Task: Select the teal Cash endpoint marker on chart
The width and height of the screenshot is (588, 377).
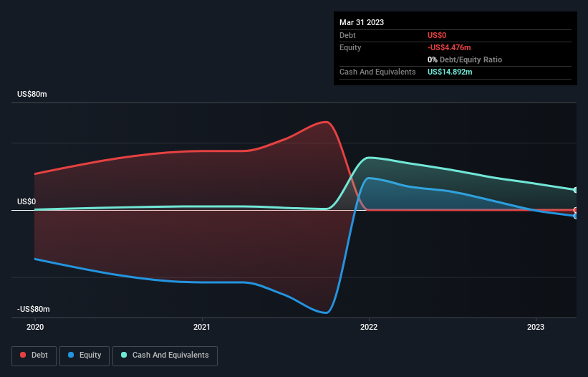Action: click(576, 190)
